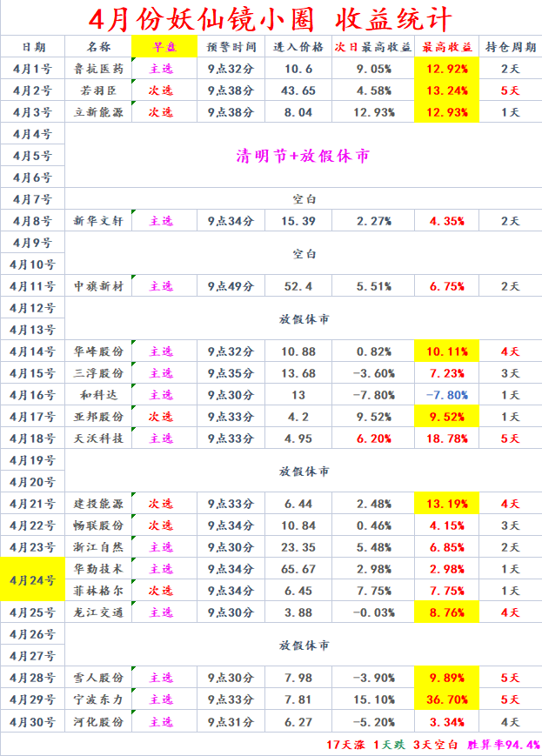Click stock name 建投能源
This screenshot has height=756, width=542.
click(x=98, y=504)
